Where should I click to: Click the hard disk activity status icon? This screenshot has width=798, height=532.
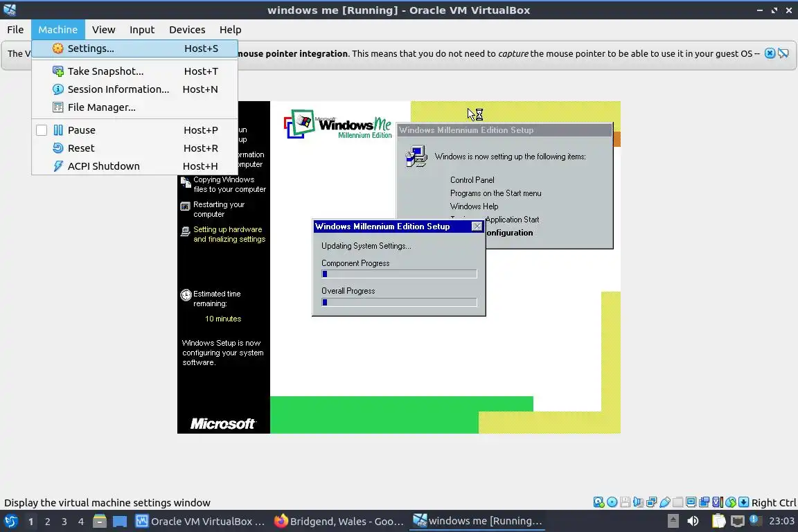click(x=599, y=502)
